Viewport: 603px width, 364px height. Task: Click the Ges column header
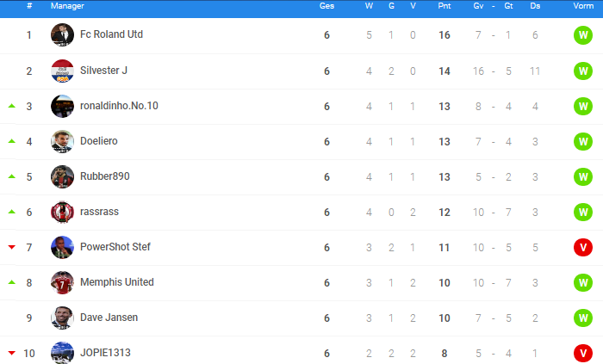pos(326,6)
